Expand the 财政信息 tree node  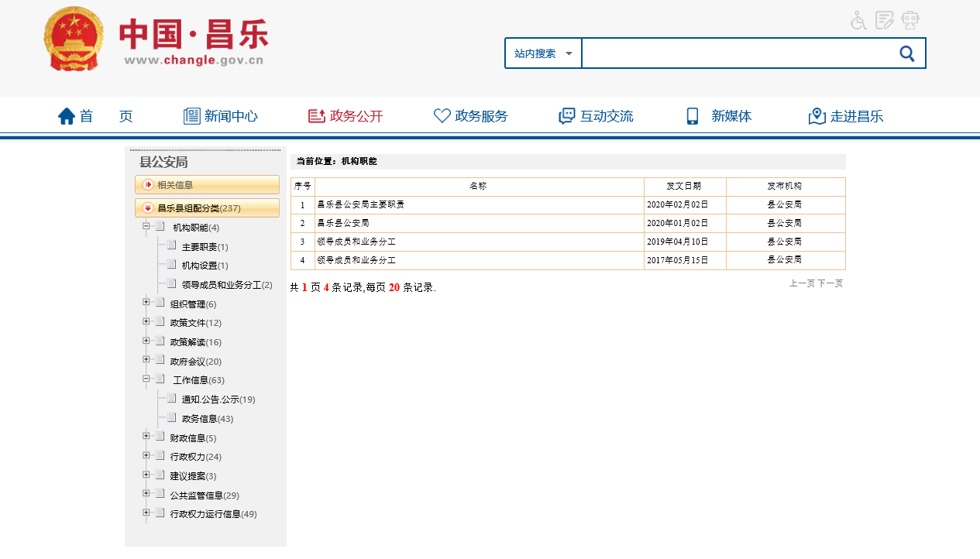tap(146, 436)
